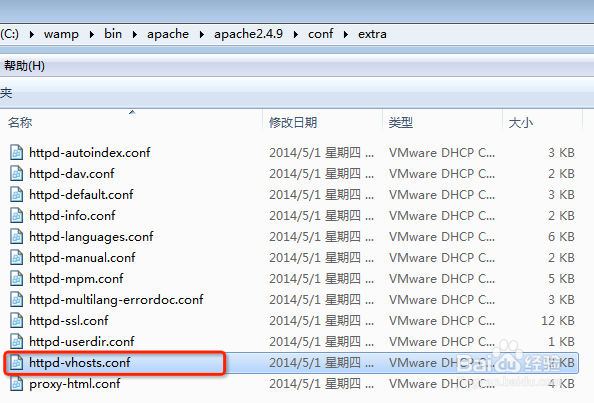Select file name httpd-info.conf

(72, 216)
